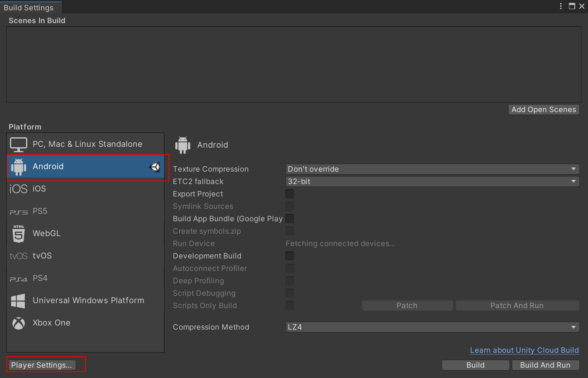Open the ETC2 fallback dropdown
This screenshot has width=588, height=378.
coord(433,182)
